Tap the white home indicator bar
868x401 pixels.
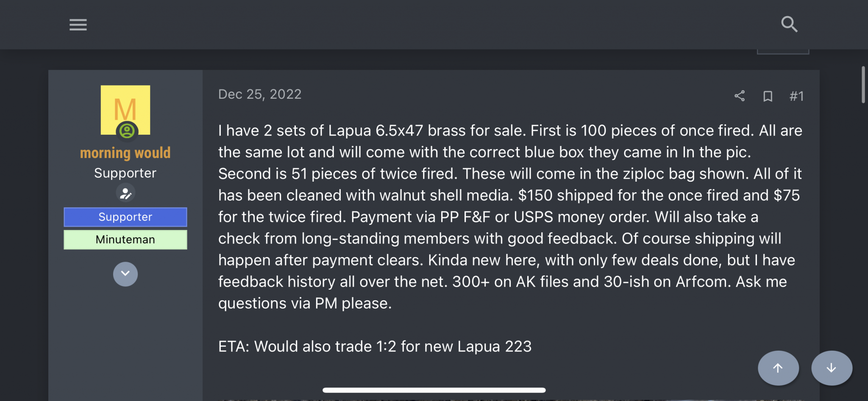(x=434, y=390)
